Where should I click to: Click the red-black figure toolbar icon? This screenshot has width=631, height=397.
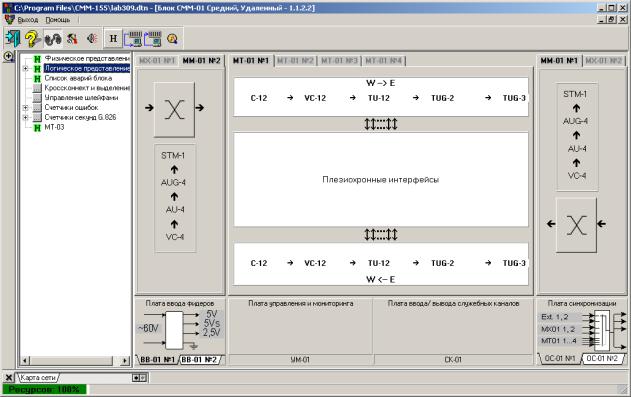coord(72,39)
